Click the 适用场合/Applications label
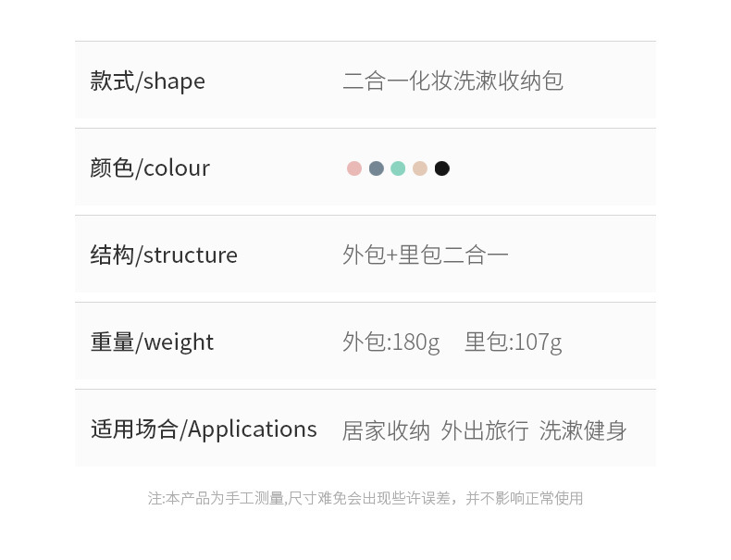Viewport: 731px width, 560px height. pos(204,429)
